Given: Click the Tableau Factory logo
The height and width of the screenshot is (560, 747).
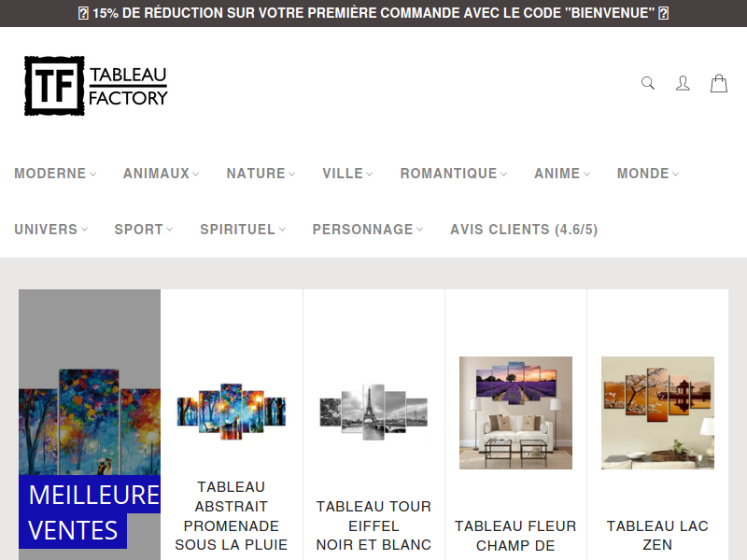Looking at the screenshot, I should point(96,86).
